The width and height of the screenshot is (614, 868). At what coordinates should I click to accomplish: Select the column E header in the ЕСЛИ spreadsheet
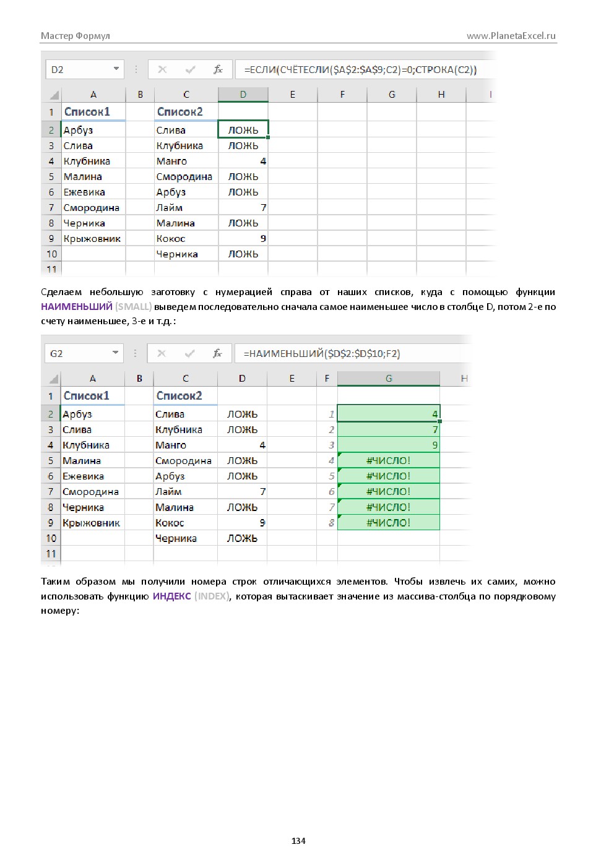(x=293, y=95)
